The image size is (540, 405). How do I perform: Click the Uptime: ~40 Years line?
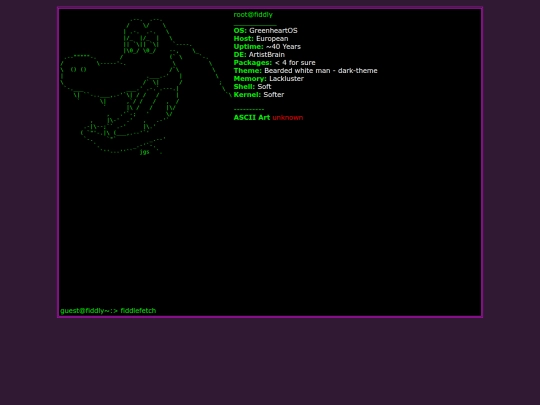pyautogui.click(x=267, y=46)
